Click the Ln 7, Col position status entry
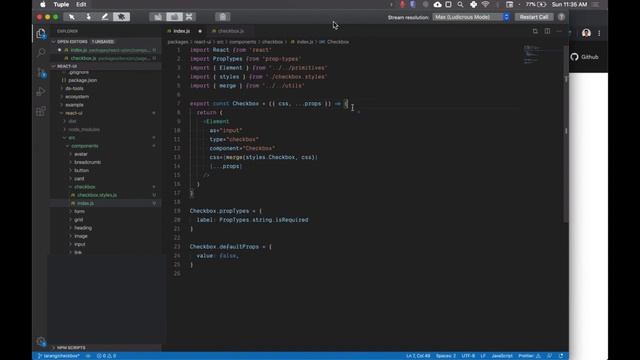 tap(418, 356)
